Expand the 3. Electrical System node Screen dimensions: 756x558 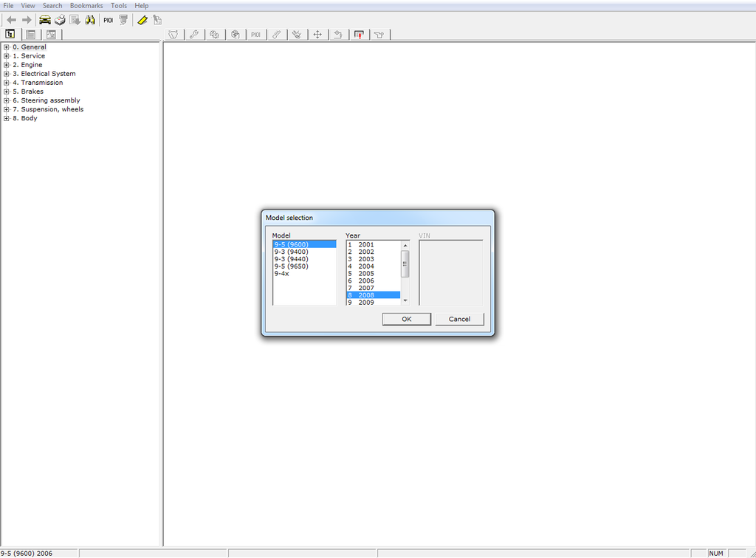(x=6, y=74)
